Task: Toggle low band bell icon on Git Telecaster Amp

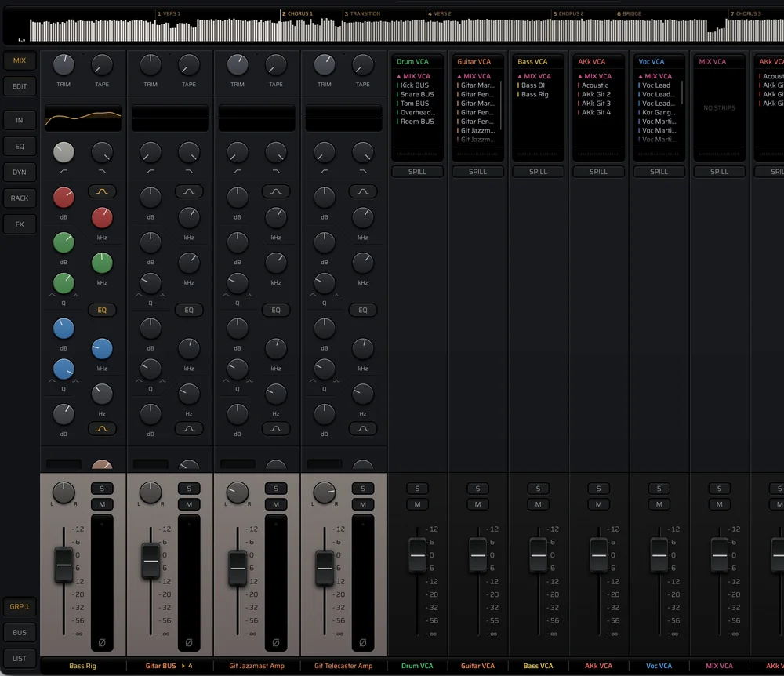Action: pos(363,428)
